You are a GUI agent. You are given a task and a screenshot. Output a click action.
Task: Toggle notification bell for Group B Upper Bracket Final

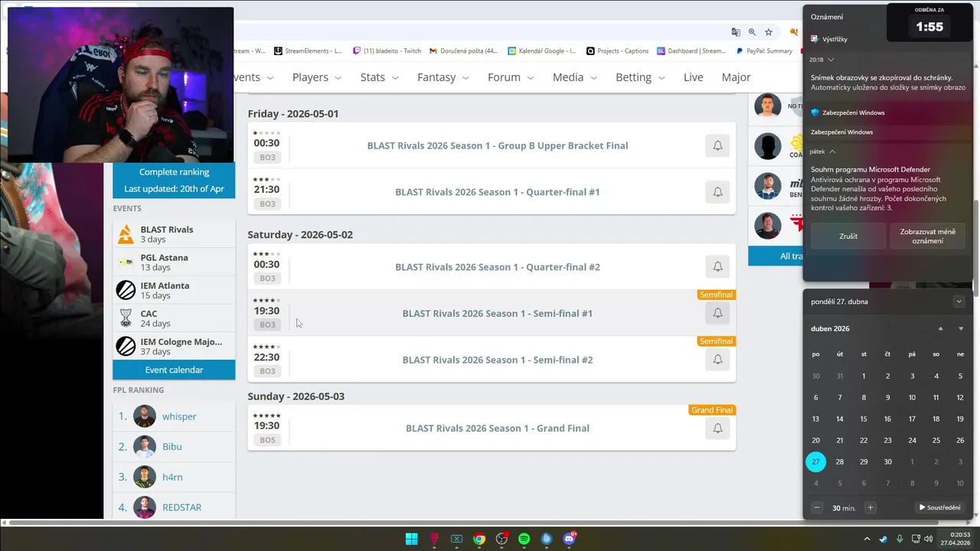coord(717,145)
